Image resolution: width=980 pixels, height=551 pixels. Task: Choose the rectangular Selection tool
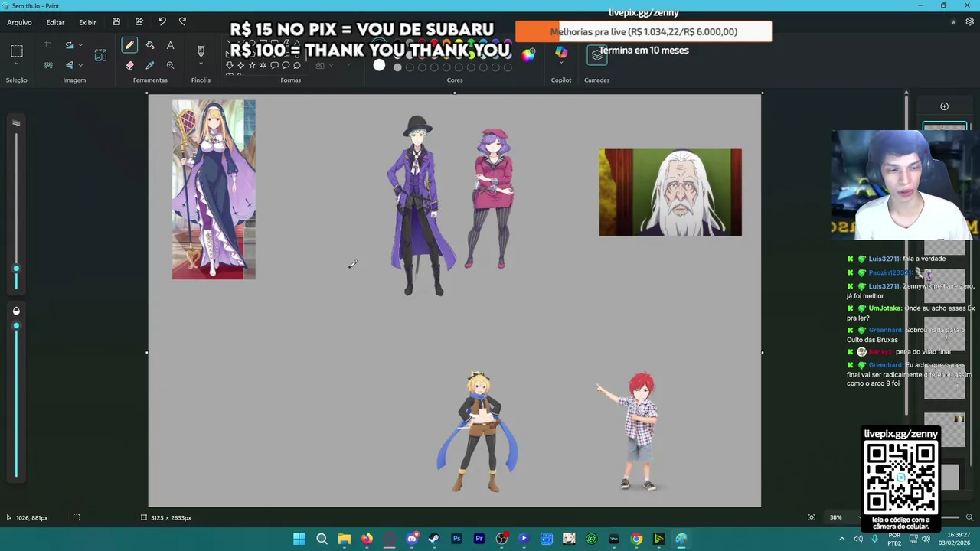pos(17,51)
